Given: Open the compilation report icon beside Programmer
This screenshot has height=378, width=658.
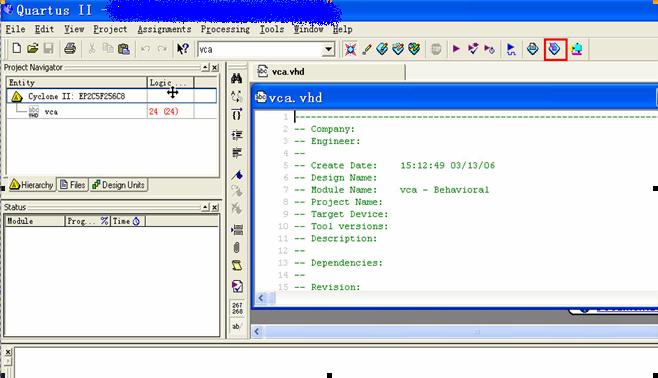Looking at the screenshot, I should [533, 49].
